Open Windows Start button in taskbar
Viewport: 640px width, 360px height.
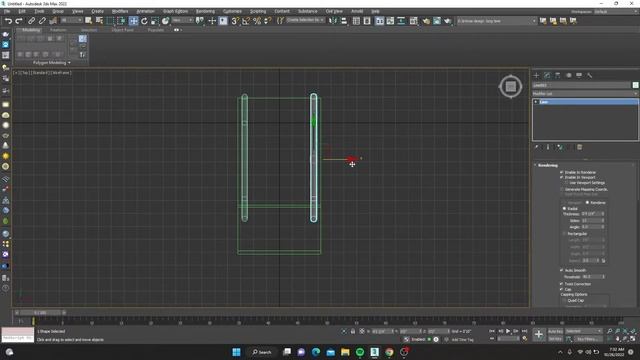[x=236, y=352]
